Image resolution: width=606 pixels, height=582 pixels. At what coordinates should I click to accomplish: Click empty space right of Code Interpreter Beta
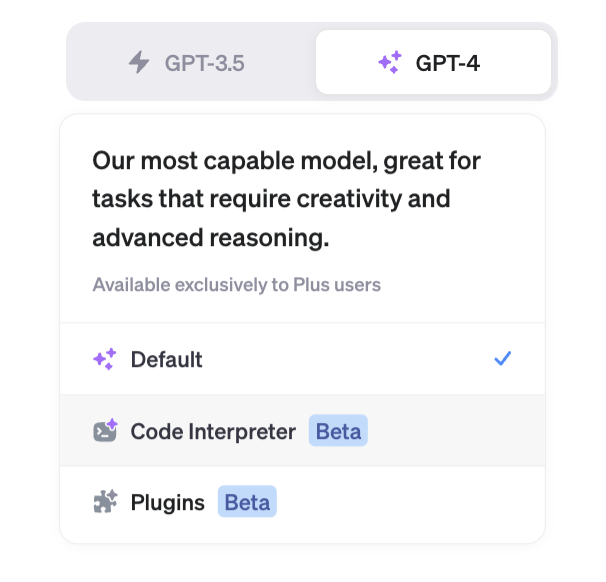(456, 431)
